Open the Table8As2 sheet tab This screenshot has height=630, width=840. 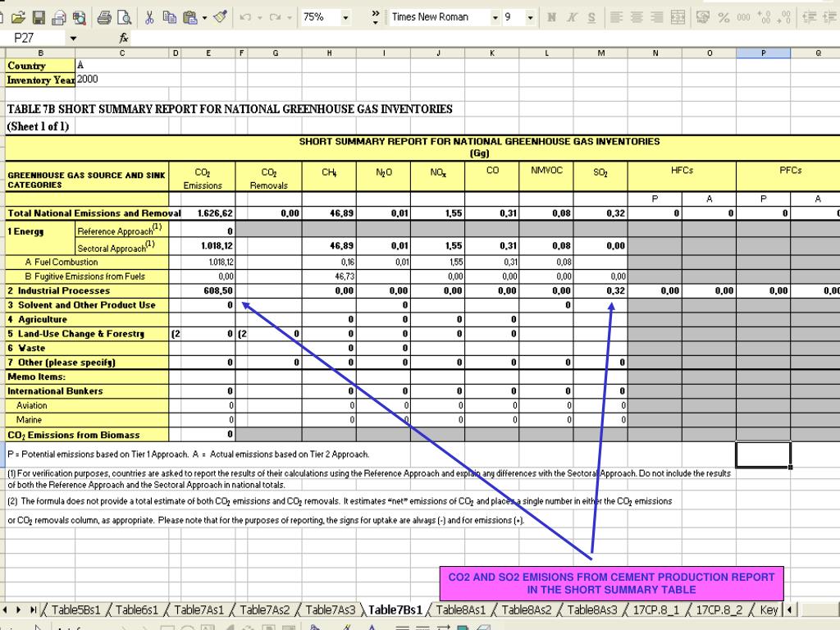(x=526, y=609)
